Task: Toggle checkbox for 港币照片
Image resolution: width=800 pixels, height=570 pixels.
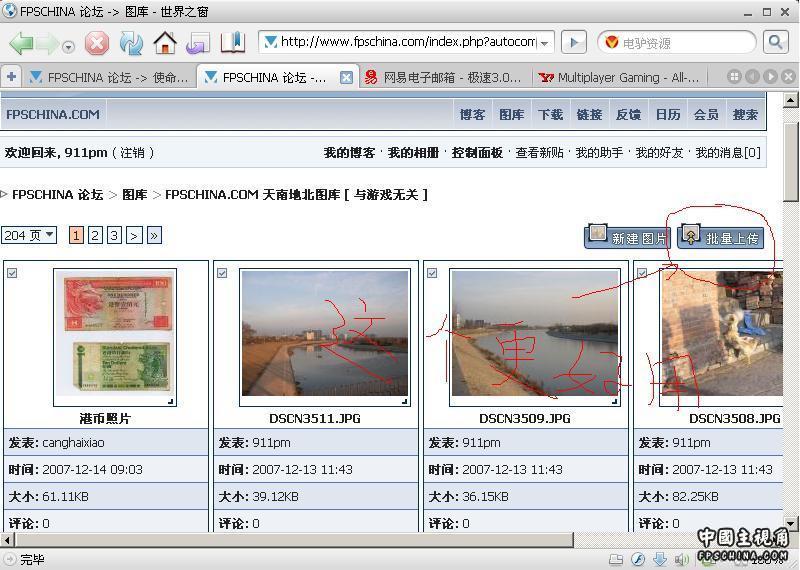Action: [12, 273]
